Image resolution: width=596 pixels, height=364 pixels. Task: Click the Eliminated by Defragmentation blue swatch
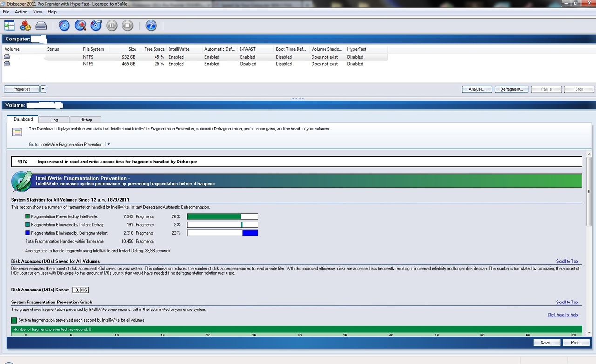tap(27, 233)
